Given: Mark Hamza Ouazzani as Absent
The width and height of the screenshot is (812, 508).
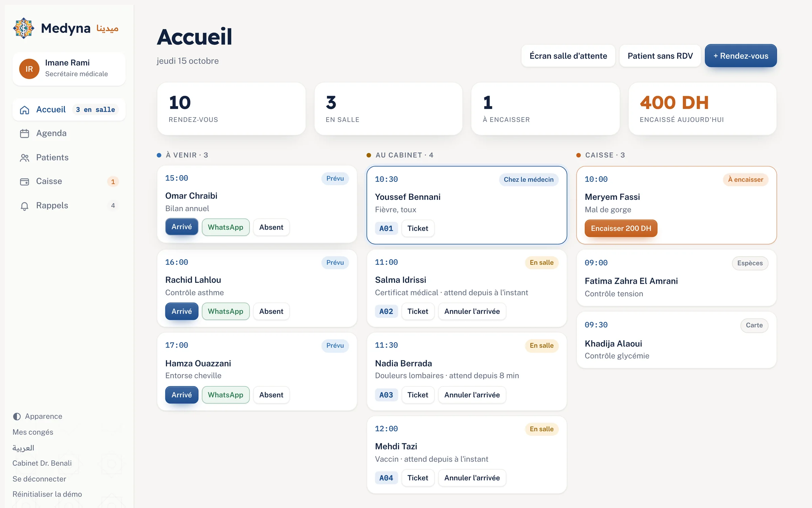Looking at the screenshot, I should coord(271,395).
